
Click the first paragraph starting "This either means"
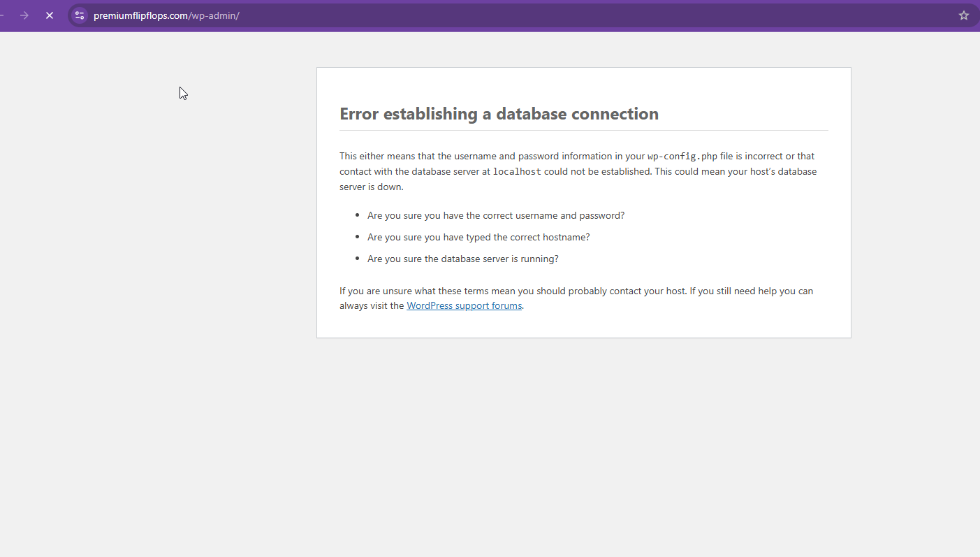(x=489, y=157)
